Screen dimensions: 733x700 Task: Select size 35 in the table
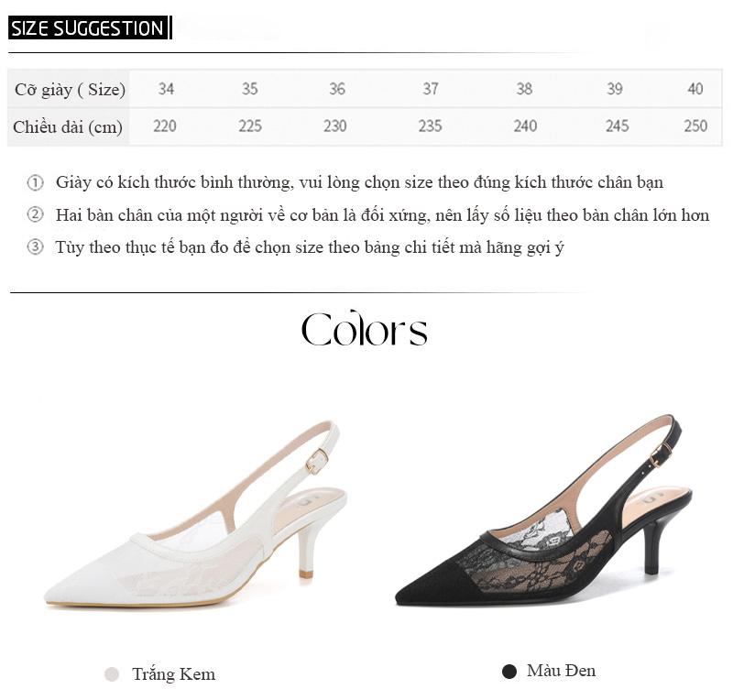point(249,89)
